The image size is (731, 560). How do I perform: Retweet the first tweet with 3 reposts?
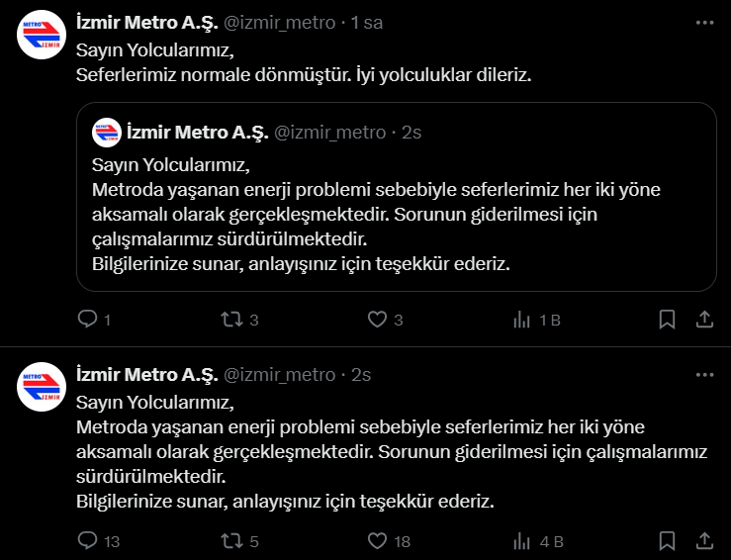(239, 320)
